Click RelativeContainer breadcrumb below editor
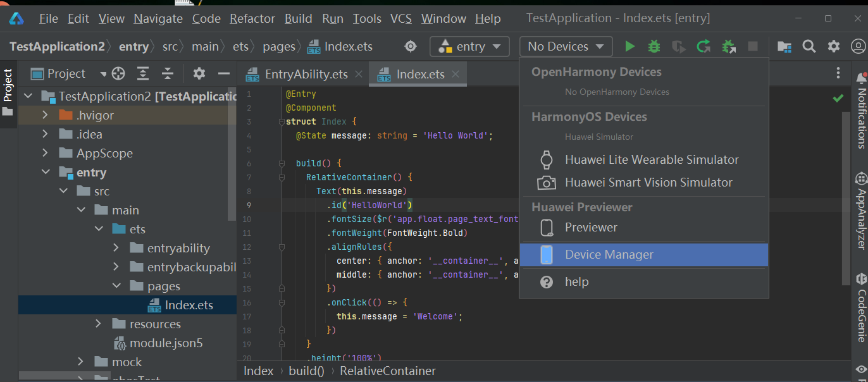 pyautogui.click(x=388, y=371)
